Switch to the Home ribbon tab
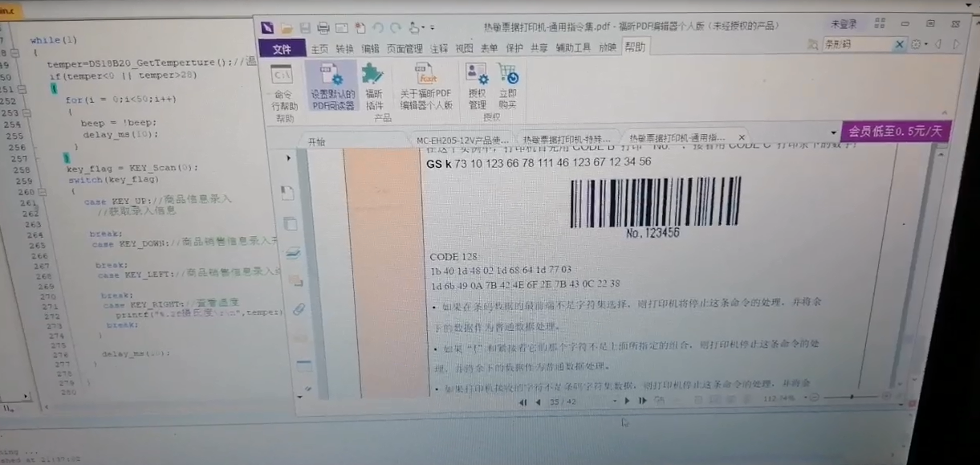980x465 pixels. (319, 49)
